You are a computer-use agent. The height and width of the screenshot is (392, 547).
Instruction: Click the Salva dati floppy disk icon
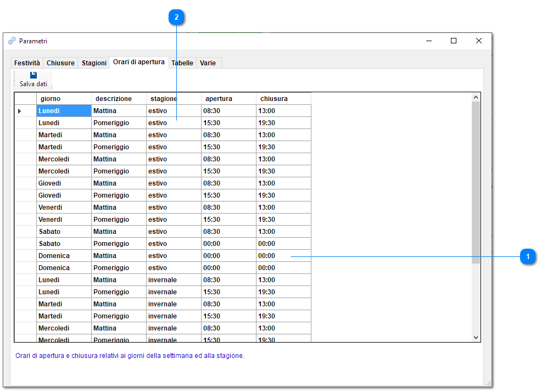point(33,75)
